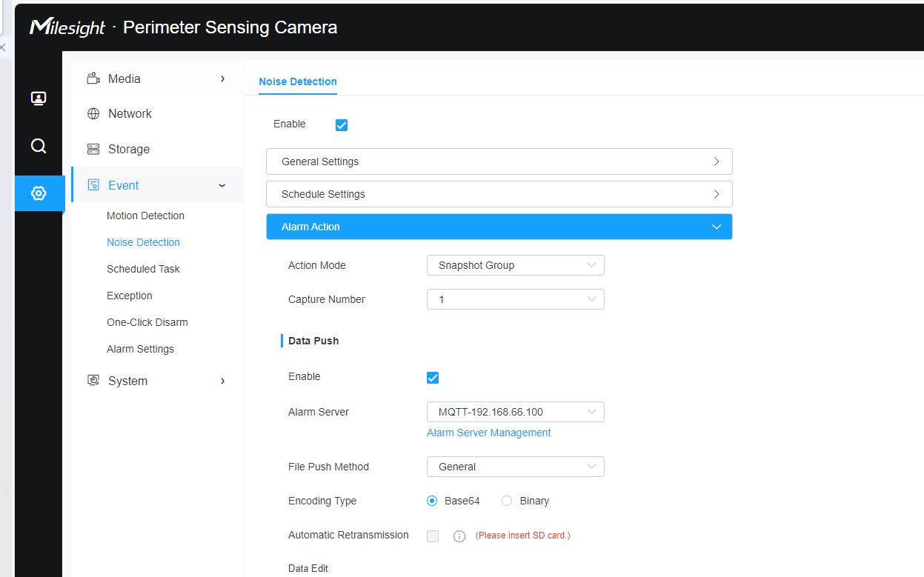The width and height of the screenshot is (924, 577).
Task: Open the Alarm Server dropdown
Action: [x=516, y=412]
